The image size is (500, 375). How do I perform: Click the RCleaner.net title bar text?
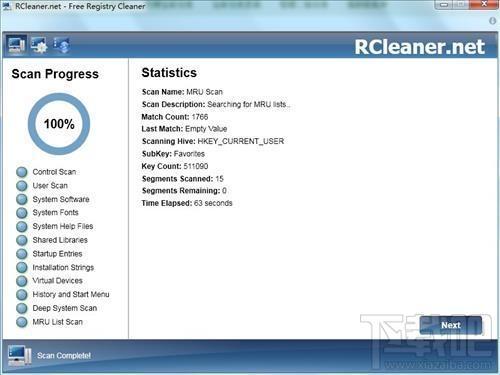coord(80,6)
